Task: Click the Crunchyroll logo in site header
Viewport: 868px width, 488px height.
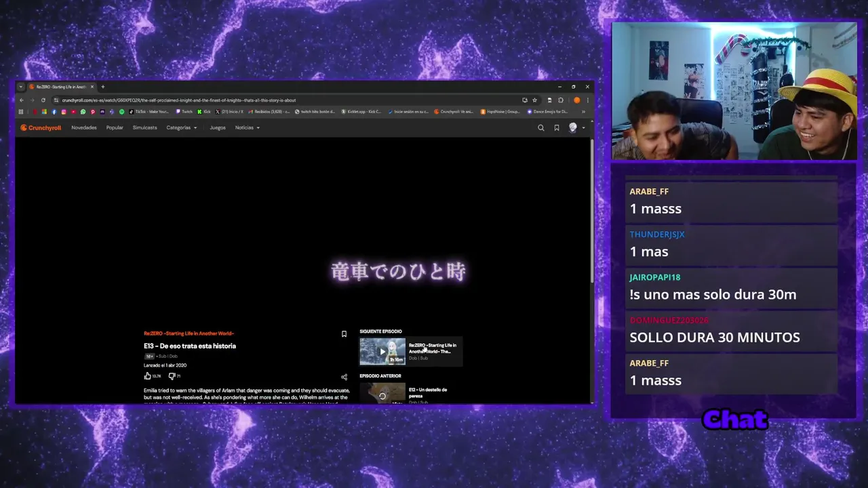Action: (x=41, y=127)
